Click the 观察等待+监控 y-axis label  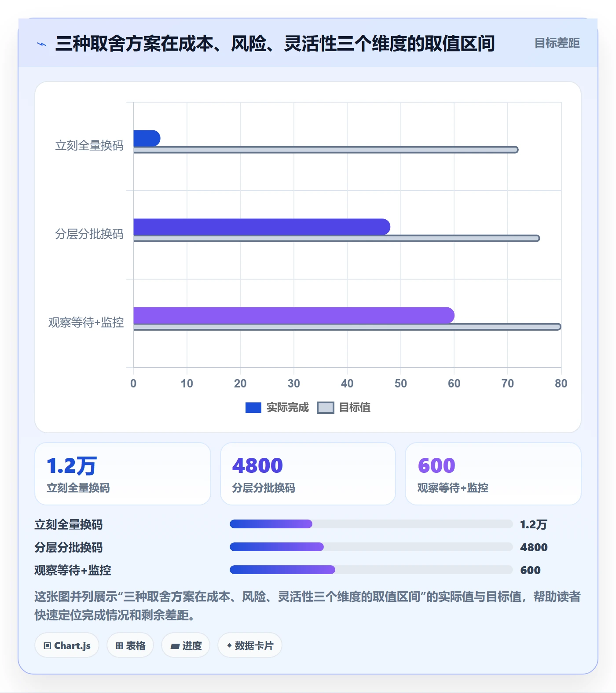point(86,322)
